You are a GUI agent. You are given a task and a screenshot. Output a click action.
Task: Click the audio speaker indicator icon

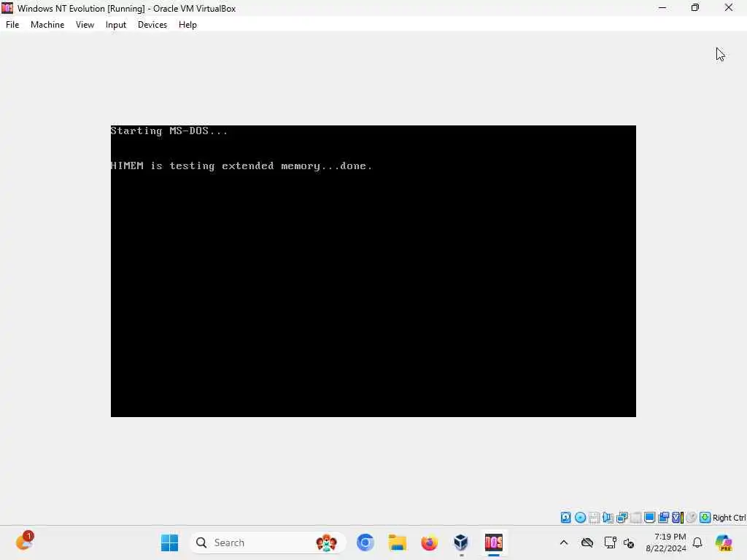pyautogui.click(x=608, y=518)
